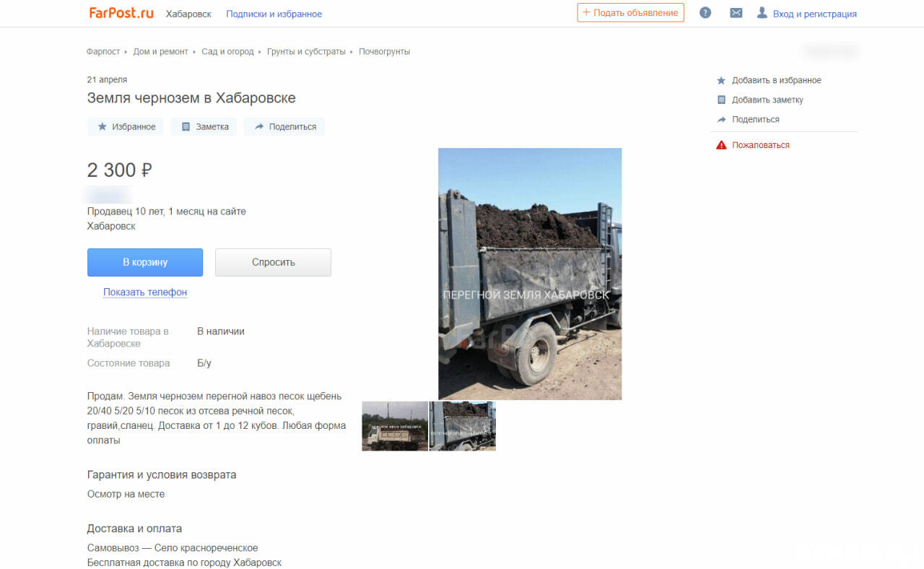Image resolution: width=924 pixels, height=569 pixels.
Task: Open the help question mark icon
Action: click(705, 13)
